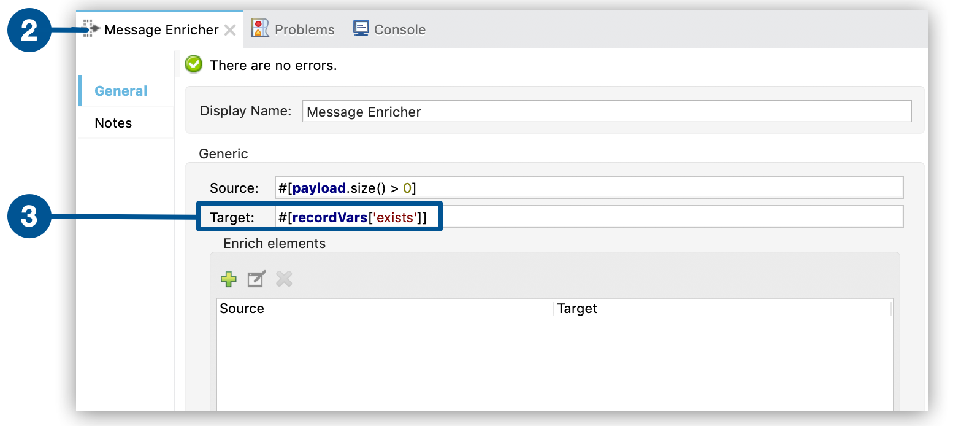This screenshot has height=426, width=980.
Task: Add a new enrich element with the green plus
Action: 229,279
